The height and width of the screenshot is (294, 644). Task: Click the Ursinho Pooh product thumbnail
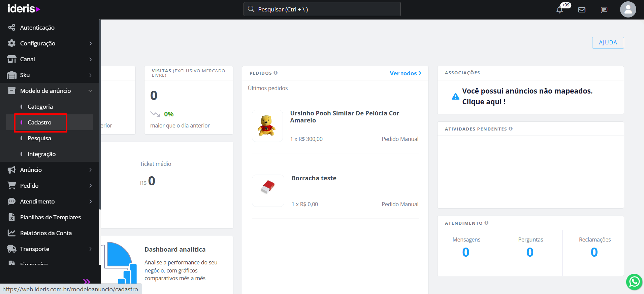[x=267, y=126]
